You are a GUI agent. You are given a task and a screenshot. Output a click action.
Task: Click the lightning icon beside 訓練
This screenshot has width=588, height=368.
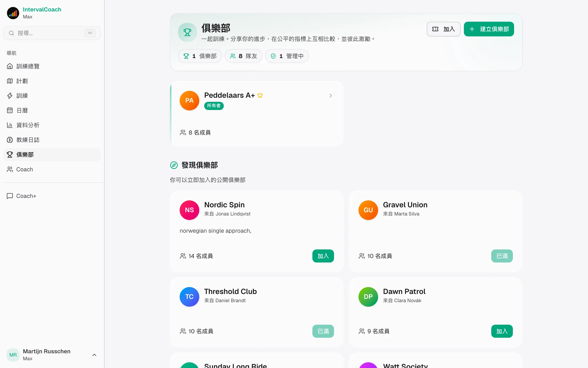(10, 96)
